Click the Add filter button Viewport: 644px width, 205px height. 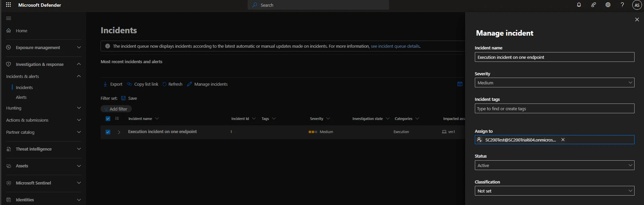[116, 109]
